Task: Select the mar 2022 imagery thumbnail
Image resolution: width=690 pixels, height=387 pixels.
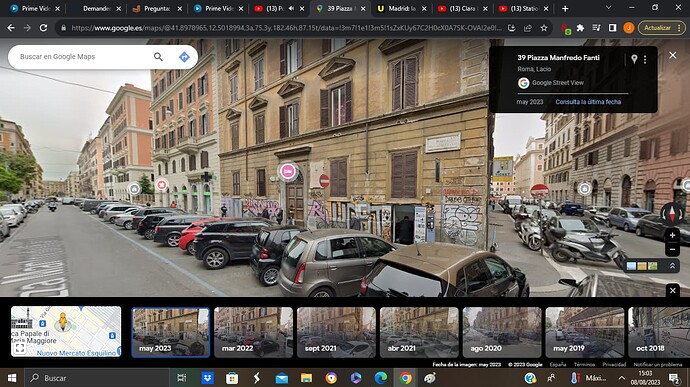Action: pyautogui.click(x=253, y=332)
